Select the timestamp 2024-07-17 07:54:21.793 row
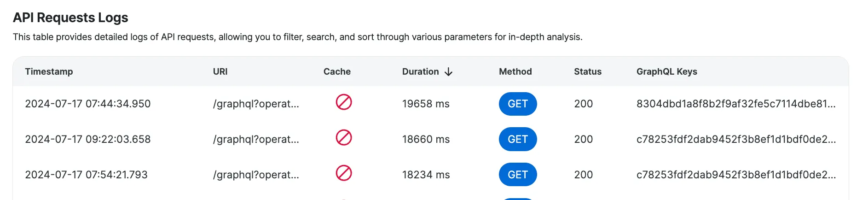 coord(86,175)
